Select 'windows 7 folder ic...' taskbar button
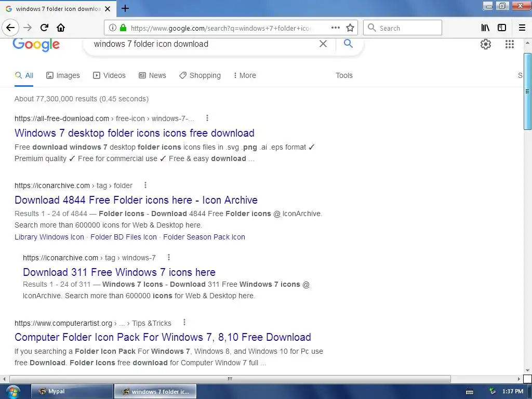Screen dimensions: 532x399 click(x=155, y=392)
